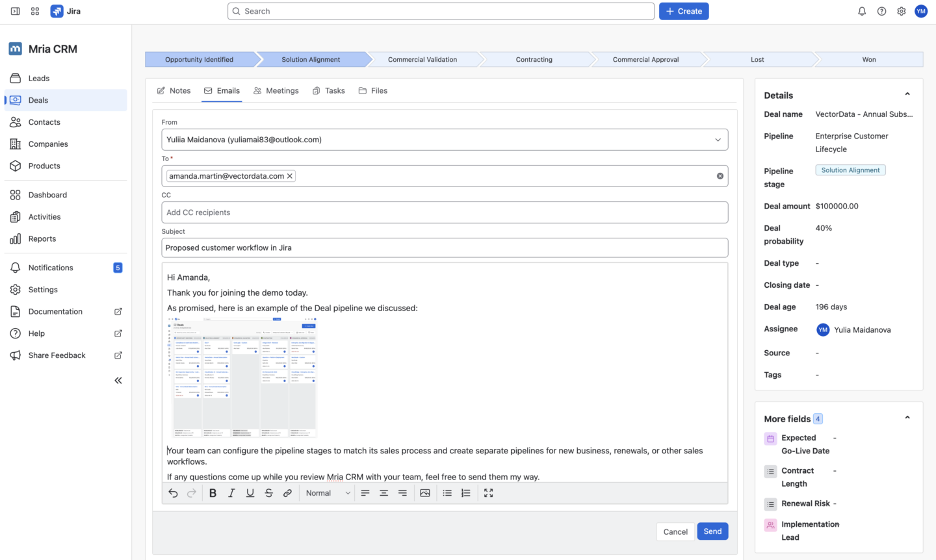Viewport: 936px width, 560px height.
Task: Go to Contacts
Action: point(66,122)
